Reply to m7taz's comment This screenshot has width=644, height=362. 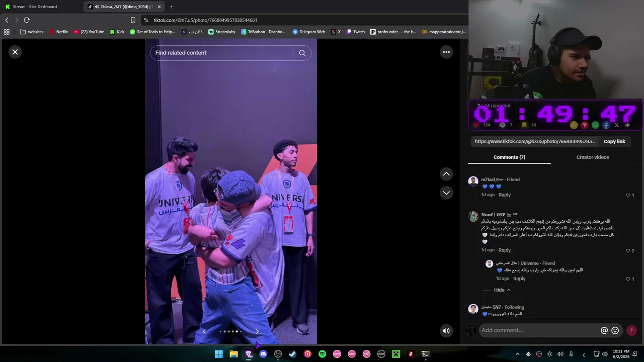(504, 195)
